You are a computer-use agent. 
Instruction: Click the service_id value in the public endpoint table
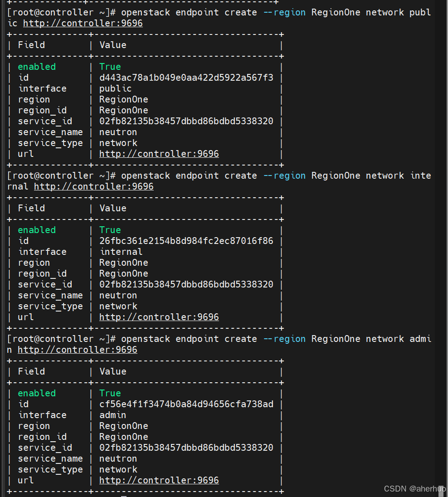pyautogui.click(x=186, y=121)
